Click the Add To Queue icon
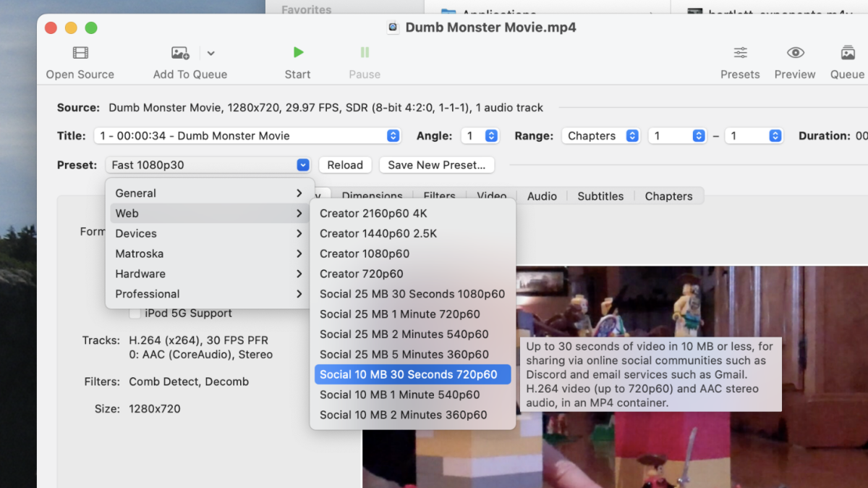The image size is (868, 488). (179, 53)
